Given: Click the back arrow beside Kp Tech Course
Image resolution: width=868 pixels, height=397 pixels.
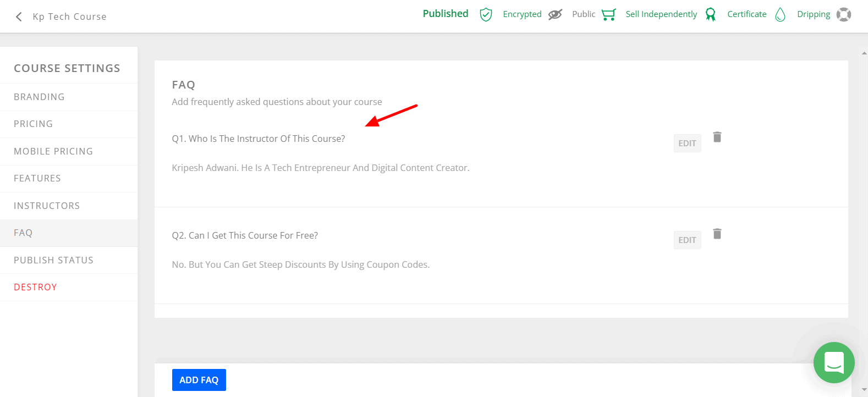Looking at the screenshot, I should pyautogui.click(x=19, y=16).
